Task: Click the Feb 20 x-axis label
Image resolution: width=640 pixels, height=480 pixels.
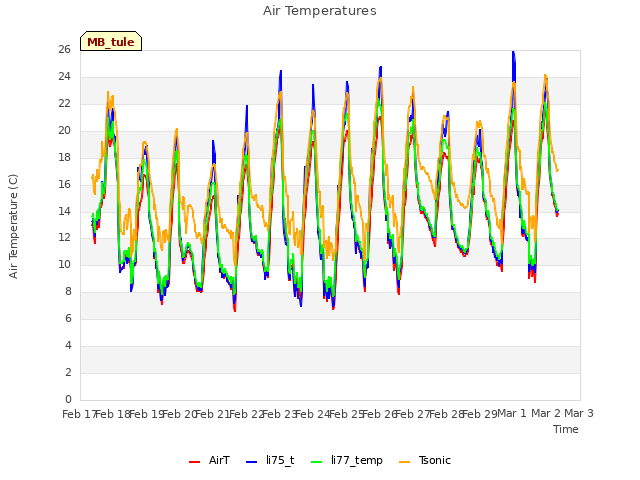Action: [179, 414]
